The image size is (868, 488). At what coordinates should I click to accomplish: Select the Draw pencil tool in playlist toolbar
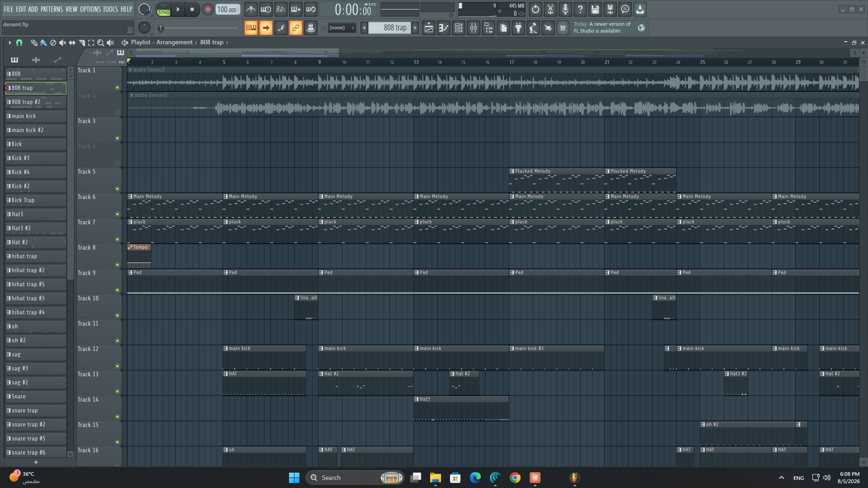click(34, 43)
